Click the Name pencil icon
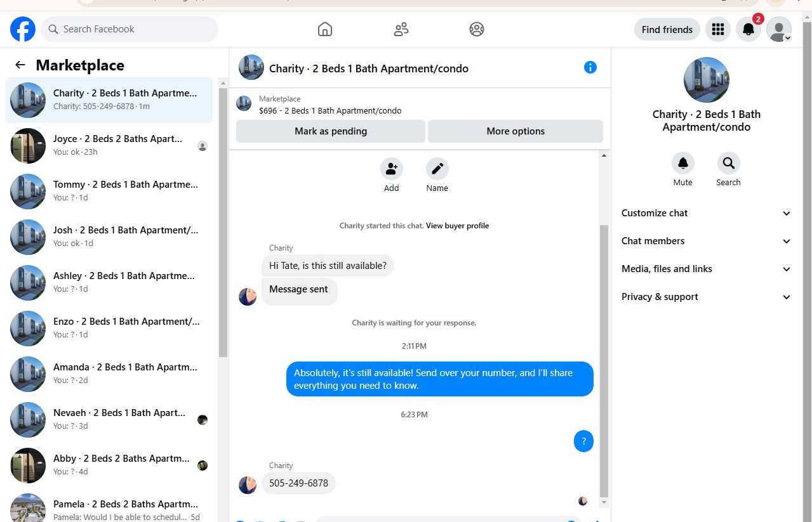 (x=437, y=169)
